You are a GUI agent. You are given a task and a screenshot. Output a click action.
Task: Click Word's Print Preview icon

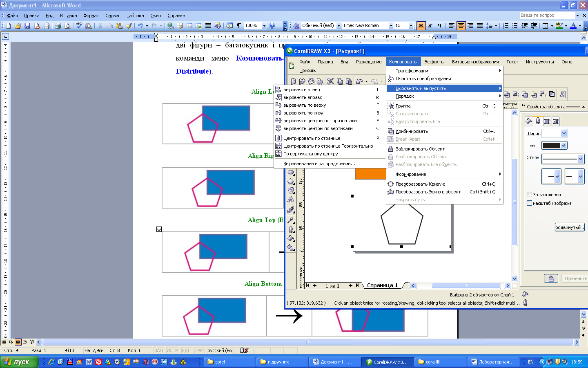tap(67, 26)
